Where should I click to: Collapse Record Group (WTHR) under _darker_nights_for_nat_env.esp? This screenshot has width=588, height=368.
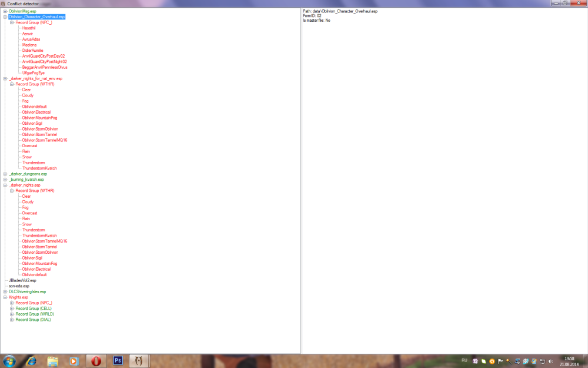(x=12, y=84)
